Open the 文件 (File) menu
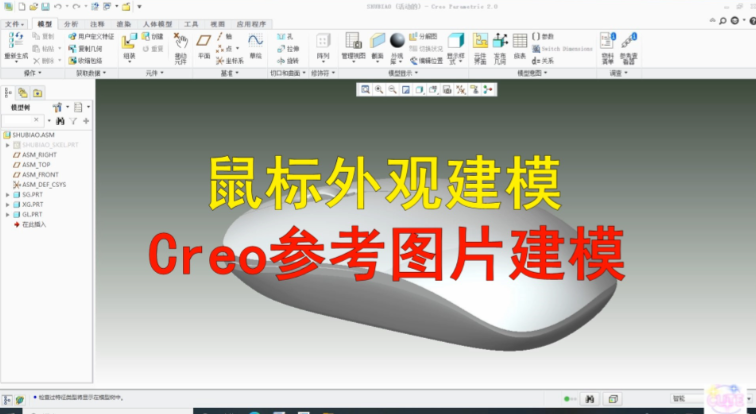The image size is (756, 414). (x=14, y=22)
